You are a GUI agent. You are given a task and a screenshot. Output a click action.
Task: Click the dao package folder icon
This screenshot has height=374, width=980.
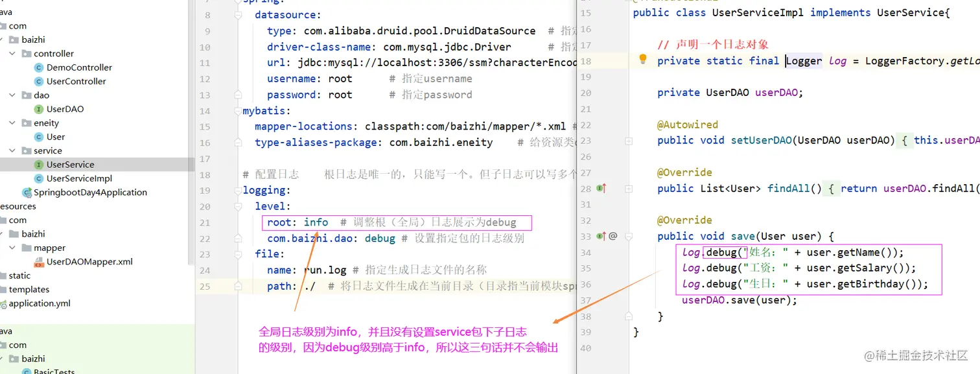[x=27, y=95]
